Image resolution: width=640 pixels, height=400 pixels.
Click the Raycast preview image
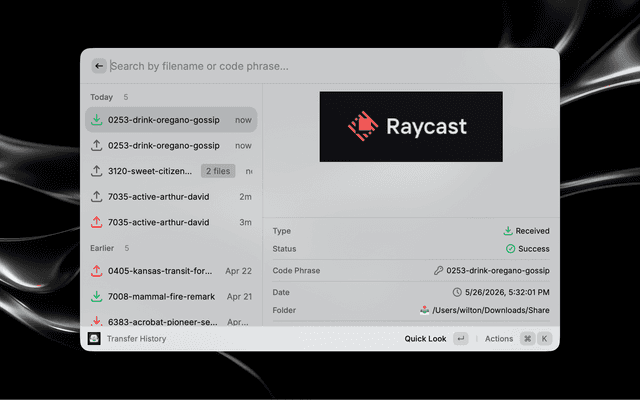411,127
